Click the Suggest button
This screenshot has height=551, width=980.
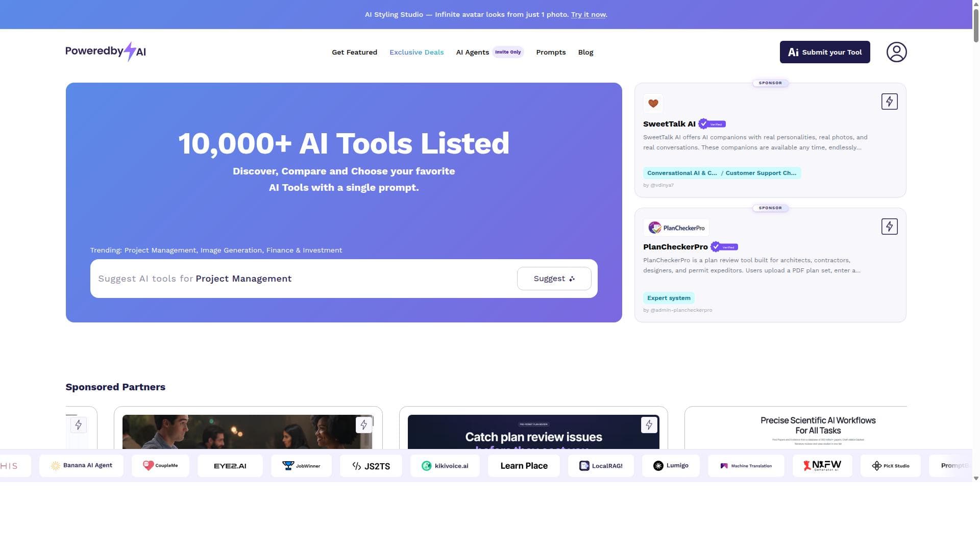coord(554,279)
